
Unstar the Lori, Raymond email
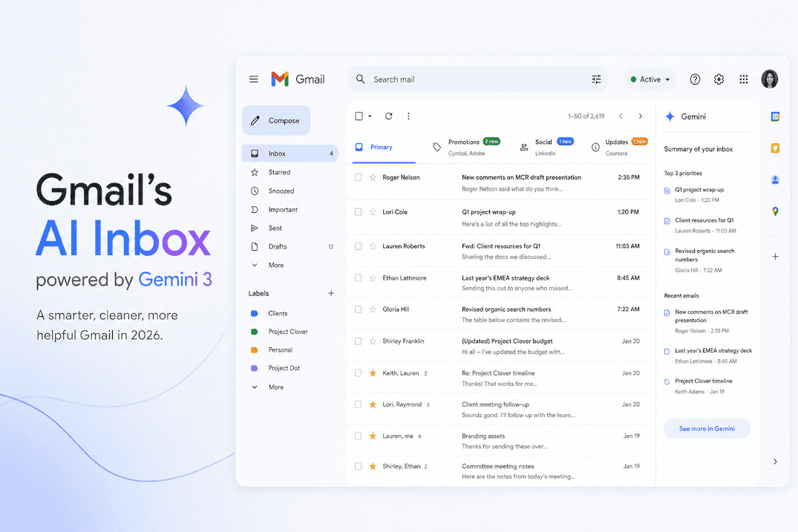373,405
